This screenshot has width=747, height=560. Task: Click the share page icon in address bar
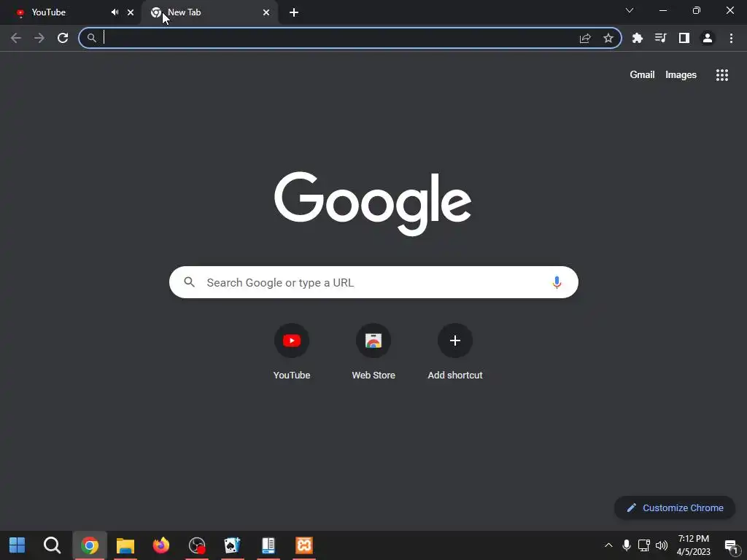(585, 38)
